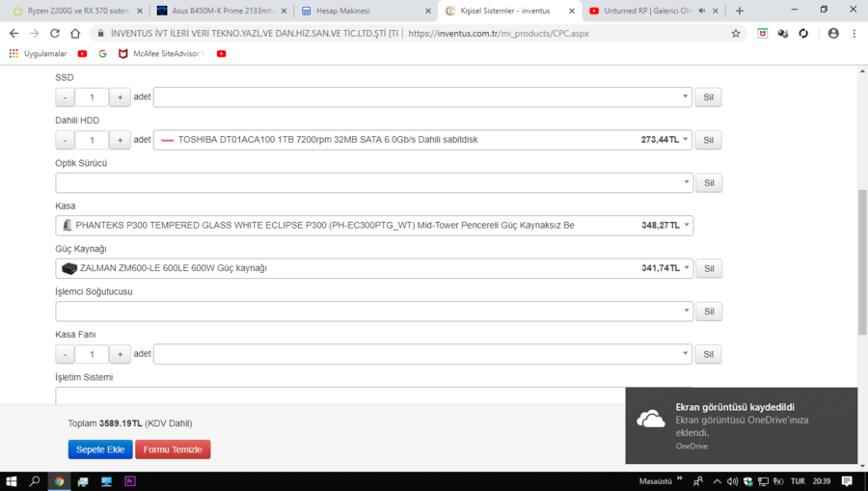Reload the current page
This screenshot has width=868, height=491.
(x=54, y=33)
